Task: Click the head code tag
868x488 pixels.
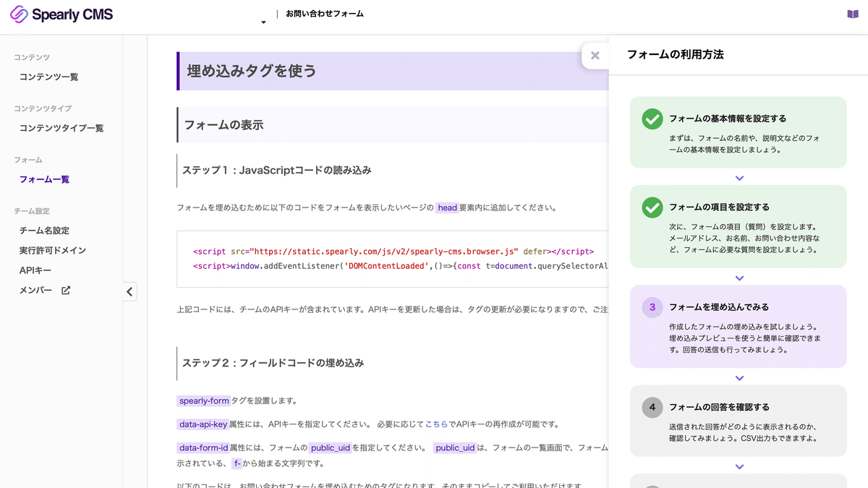Action: click(x=448, y=207)
